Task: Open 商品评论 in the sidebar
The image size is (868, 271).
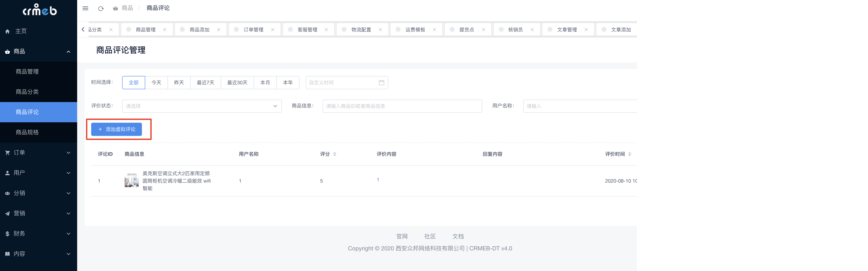Action: (x=38, y=112)
